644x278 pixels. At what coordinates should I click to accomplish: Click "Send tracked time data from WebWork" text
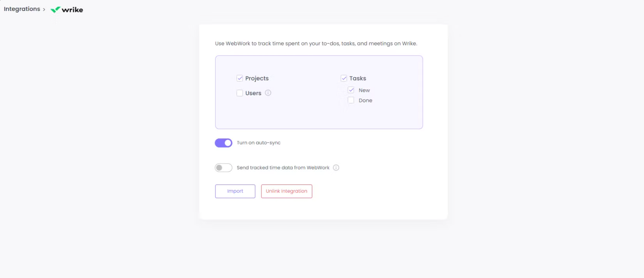[283, 168]
